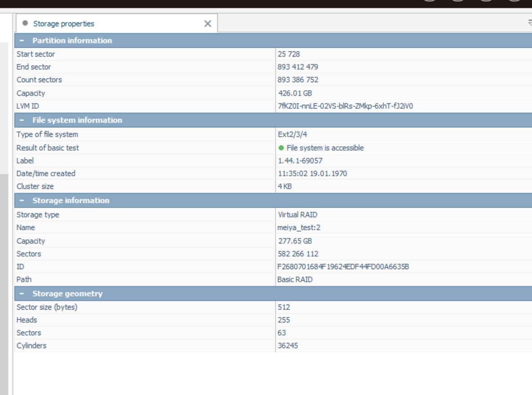
Task: Select the Count sectors value 893 386 752
Action: pos(298,80)
